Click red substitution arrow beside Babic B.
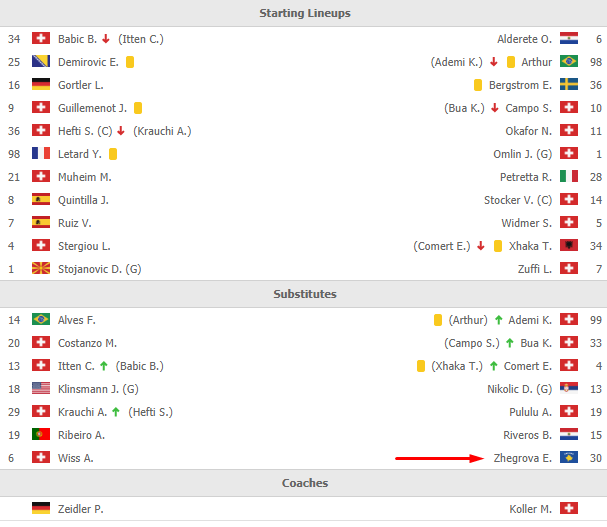The height and width of the screenshot is (527, 607). [106, 39]
